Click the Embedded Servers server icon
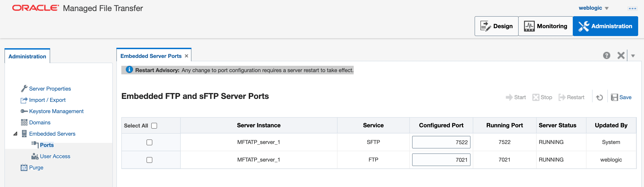Image resolution: width=644 pixels, height=187 pixels. coord(24,134)
